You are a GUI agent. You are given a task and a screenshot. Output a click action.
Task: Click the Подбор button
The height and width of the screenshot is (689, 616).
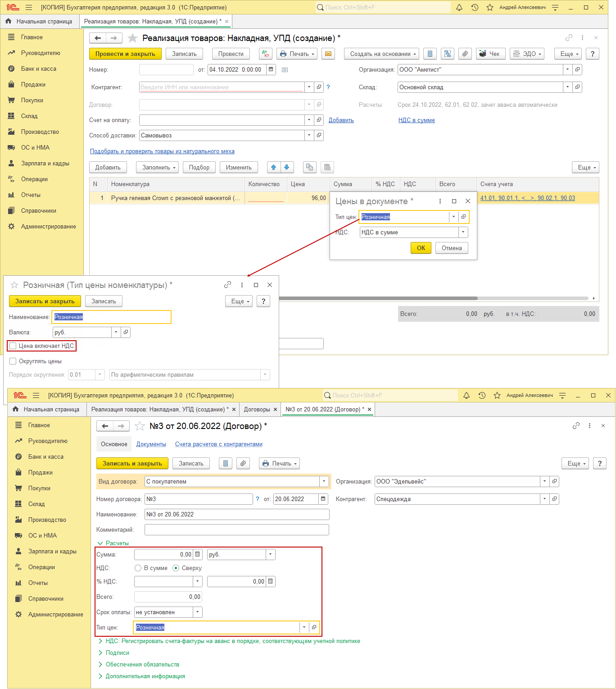tap(199, 167)
